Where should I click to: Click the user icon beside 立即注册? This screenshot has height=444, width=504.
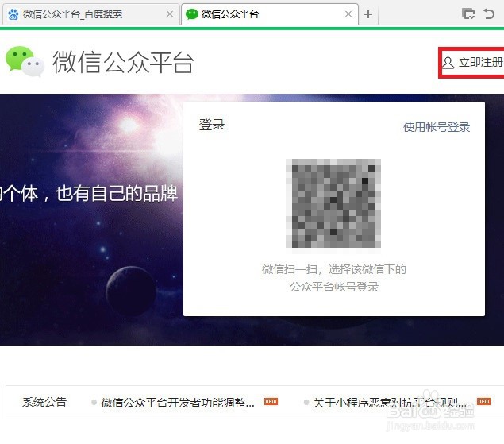[448, 63]
